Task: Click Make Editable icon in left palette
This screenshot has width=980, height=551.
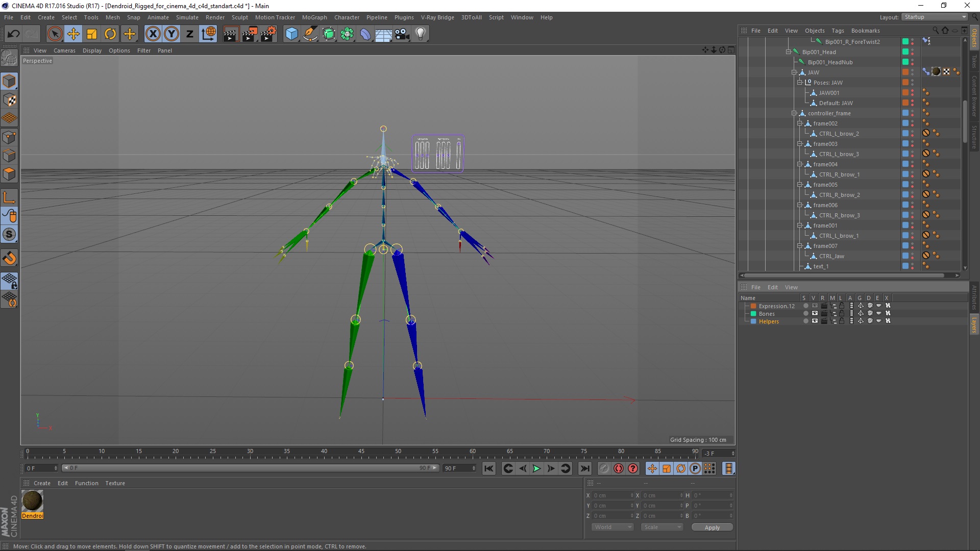Action: 9,58
